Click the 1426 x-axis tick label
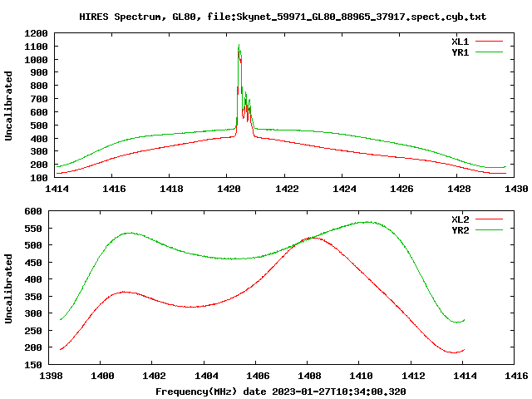 click(x=401, y=189)
